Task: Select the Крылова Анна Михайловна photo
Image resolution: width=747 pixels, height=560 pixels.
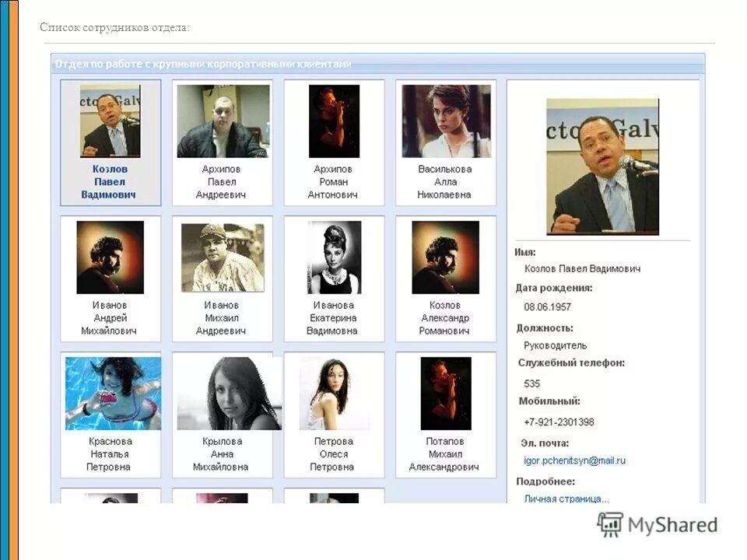Action: tap(229, 394)
